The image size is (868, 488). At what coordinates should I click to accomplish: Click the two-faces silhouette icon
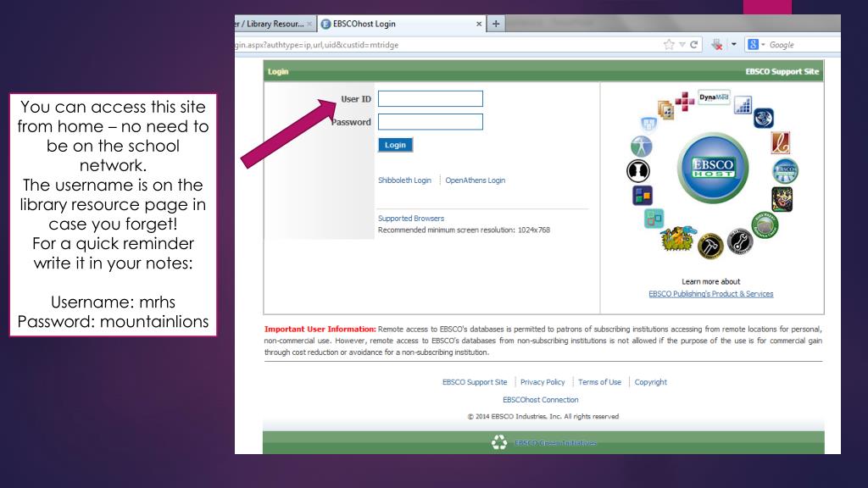tap(637, 171)
